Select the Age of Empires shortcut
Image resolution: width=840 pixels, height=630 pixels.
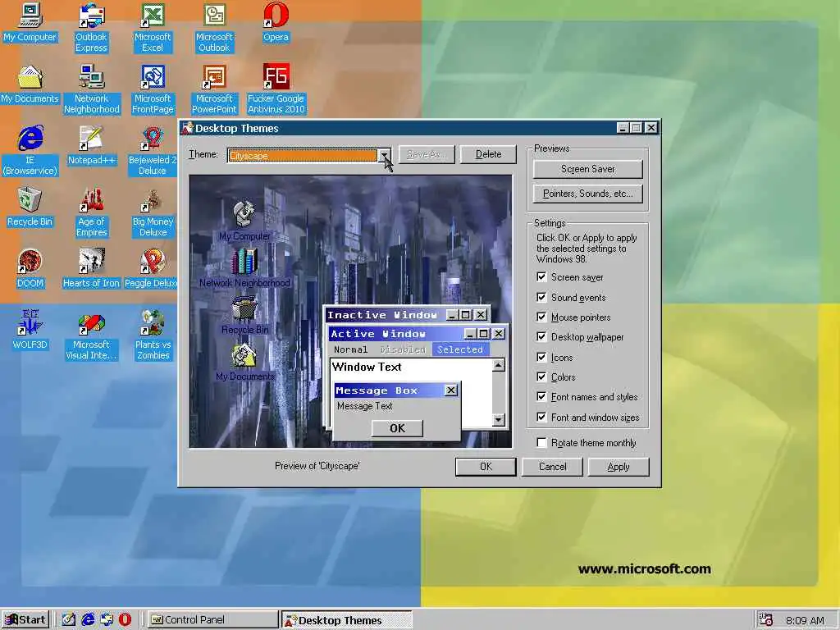point(92,212)
